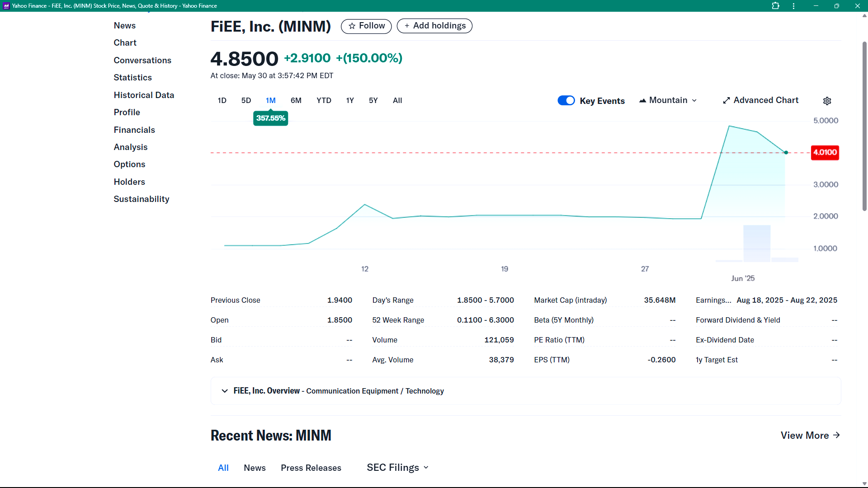Expand the FiEE, Inc. Overview section
This screenshot has height=488, width=868.
[x=526, y=391]
